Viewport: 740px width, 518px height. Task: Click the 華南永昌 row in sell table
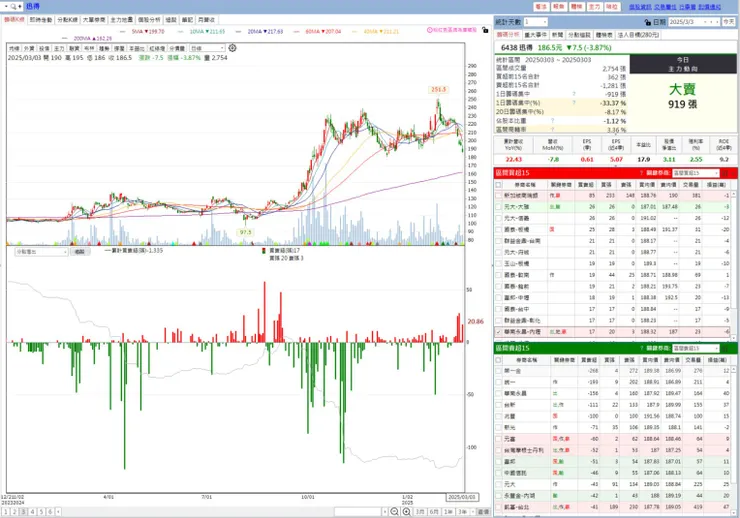(612, 393)
